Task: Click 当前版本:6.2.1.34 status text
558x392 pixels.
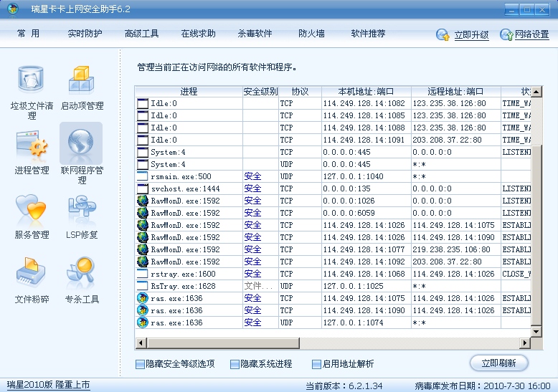Action: click(x=344, y=386)
